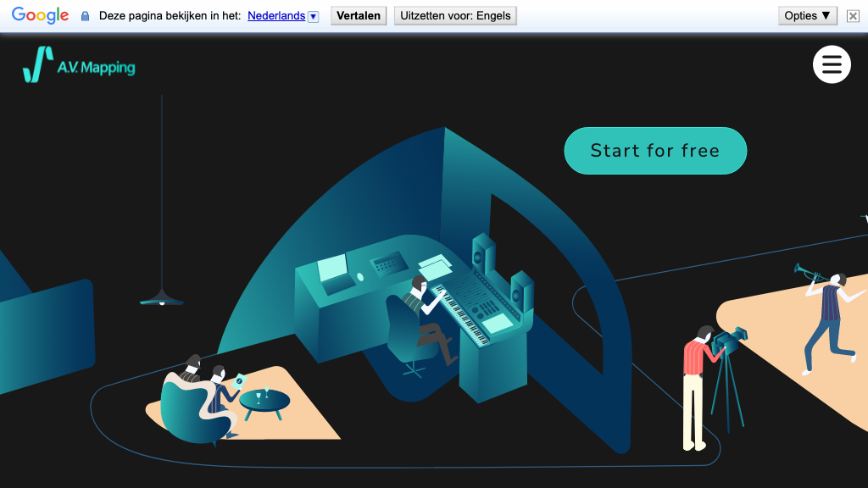Click the Start for free button

[655, 151]
